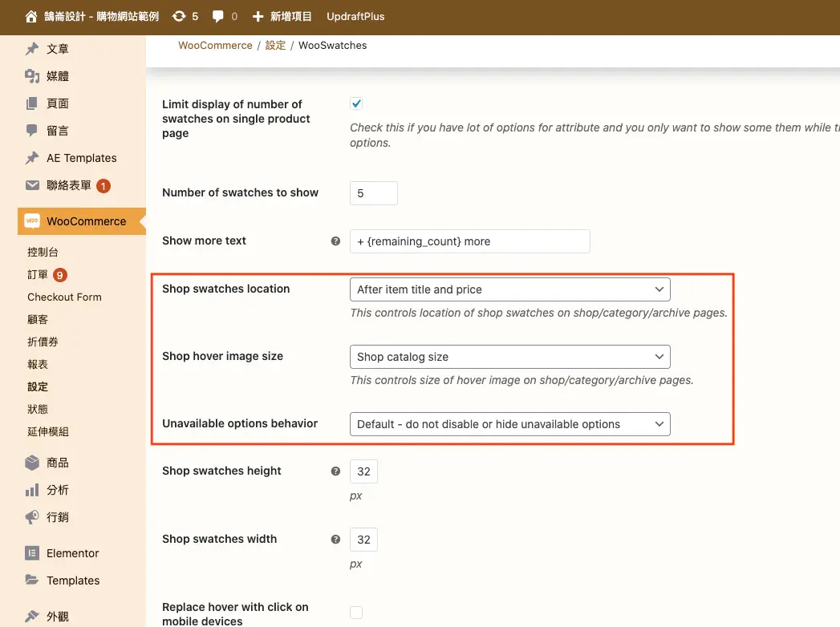Open the 訂單 submenu item
Viewport: 840px width, 627px height.
click(38, 275)
